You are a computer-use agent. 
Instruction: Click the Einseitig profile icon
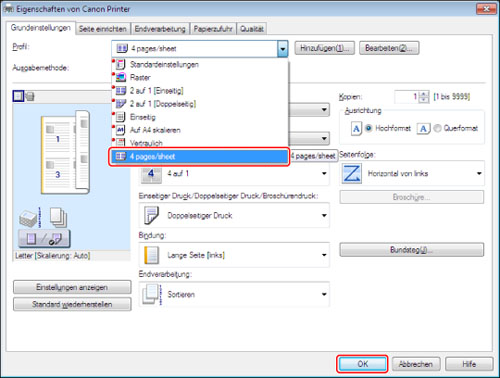tap(121, 117)
